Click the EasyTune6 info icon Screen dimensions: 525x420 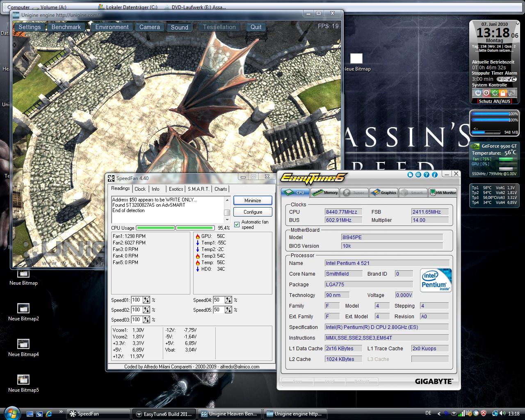pyautogui.click(x=435, y=175)
